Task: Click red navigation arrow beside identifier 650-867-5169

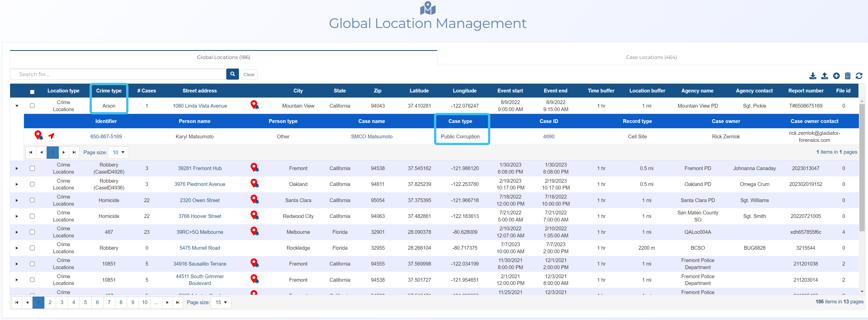Action: (x=51, y=136)
